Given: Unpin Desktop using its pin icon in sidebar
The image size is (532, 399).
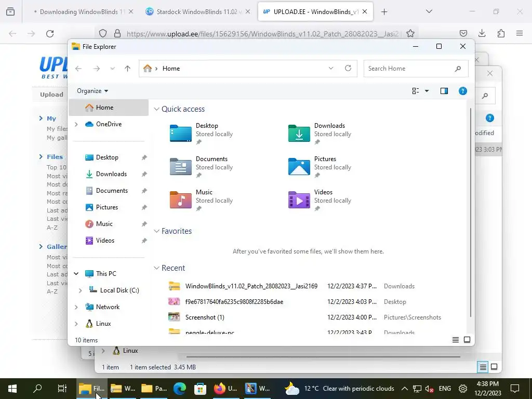Looking at the screenshot, I should (x=144, y=157).
